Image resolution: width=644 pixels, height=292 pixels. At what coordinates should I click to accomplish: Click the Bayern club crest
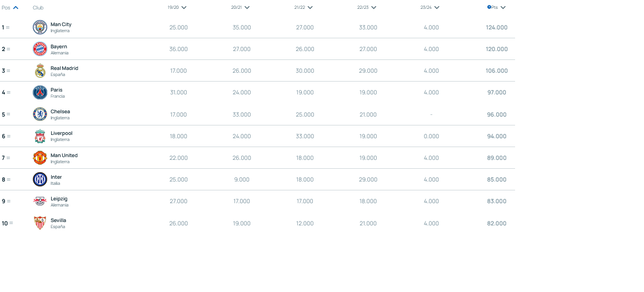[x=39, y=49]
